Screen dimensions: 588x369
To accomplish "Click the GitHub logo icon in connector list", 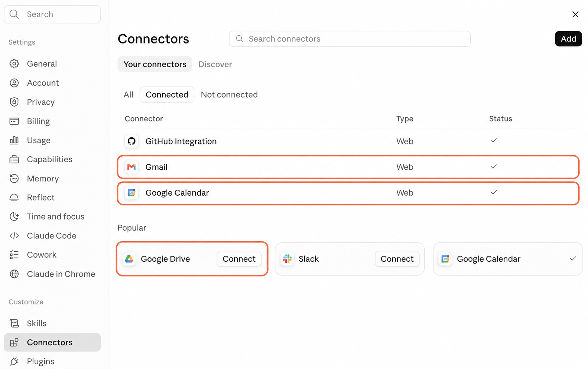I will coord(131,141).
